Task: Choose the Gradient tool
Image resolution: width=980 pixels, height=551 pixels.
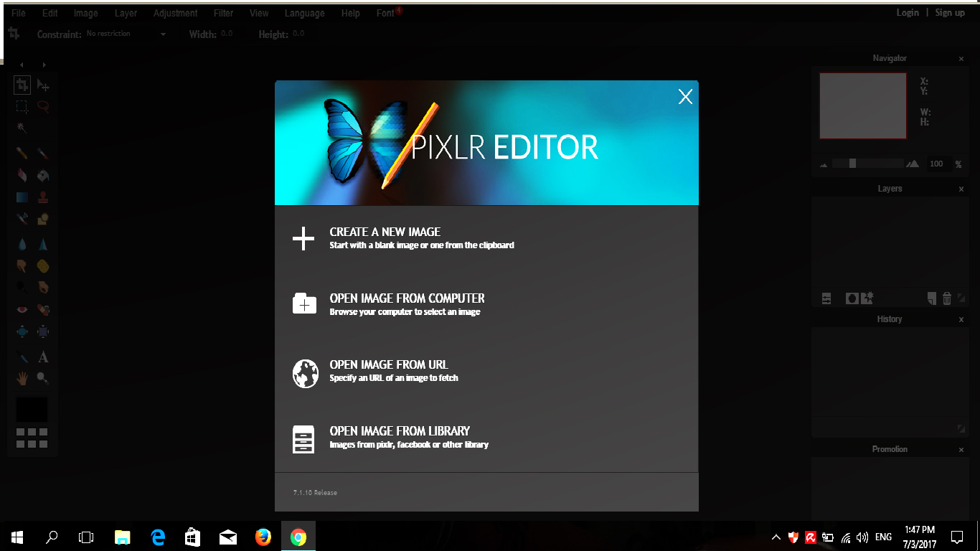Action: point(22,196)
